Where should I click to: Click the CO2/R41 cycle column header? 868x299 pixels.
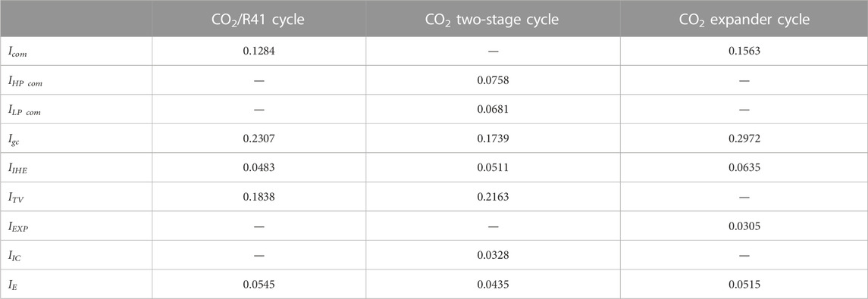pos(259,20)
